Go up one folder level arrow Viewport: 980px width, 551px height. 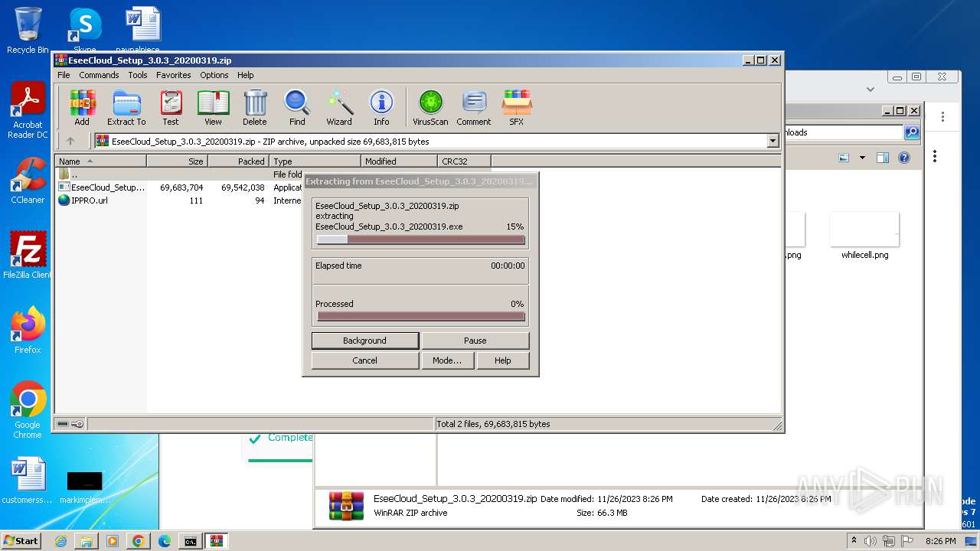coord(70,141)
